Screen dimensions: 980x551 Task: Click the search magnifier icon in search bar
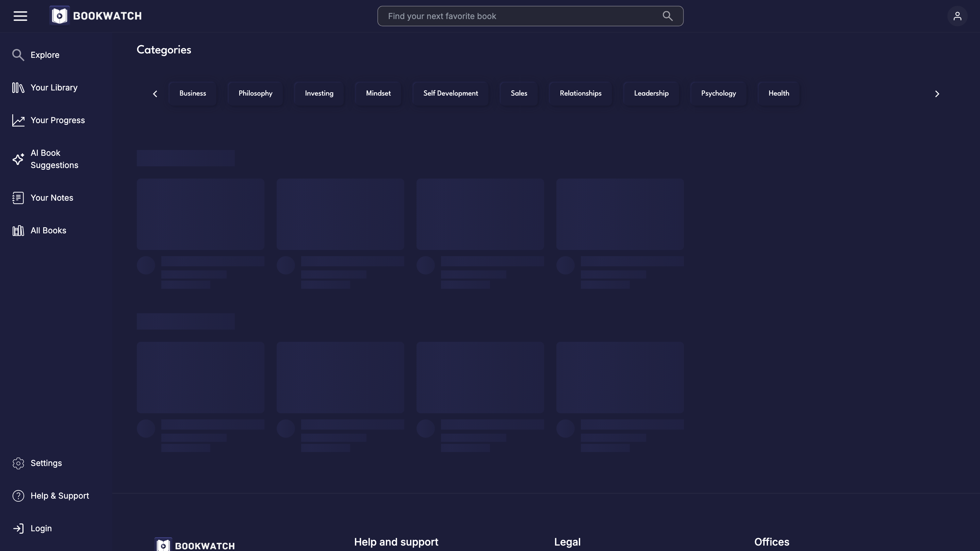(667, 16)
